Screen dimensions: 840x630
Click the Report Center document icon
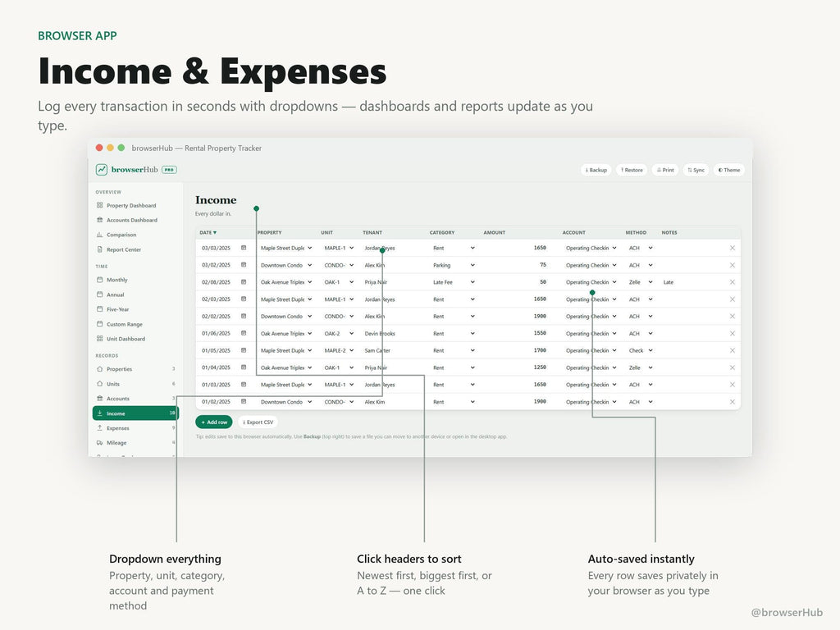[x=99, y=249]
